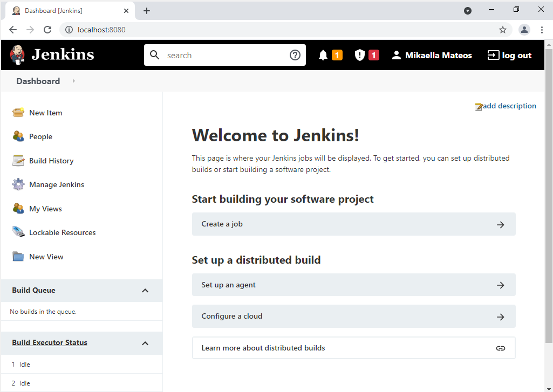Click the Chrome tab search dropdown circle
Viewport: 553px width, 392px height.
[x=468, y=11]
